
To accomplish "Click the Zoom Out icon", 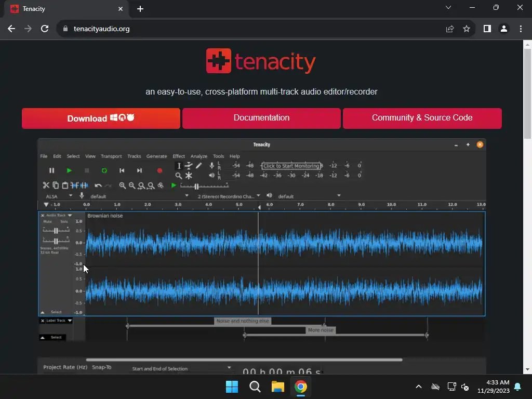I will [x=132, y=185].
